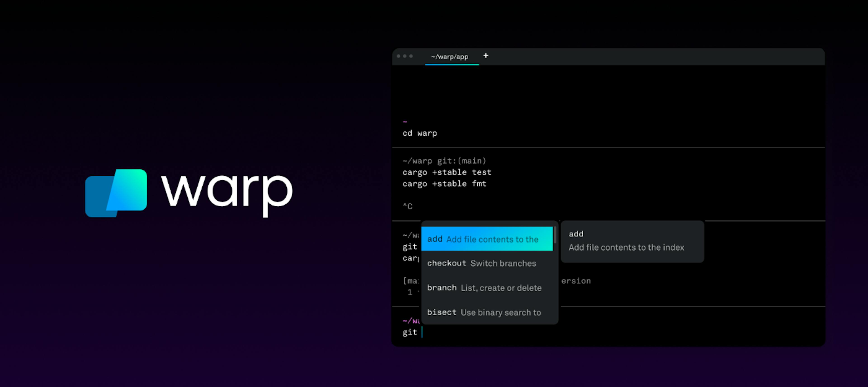Choose "checkout Switch branches" from the suggestions

(481, 263)
